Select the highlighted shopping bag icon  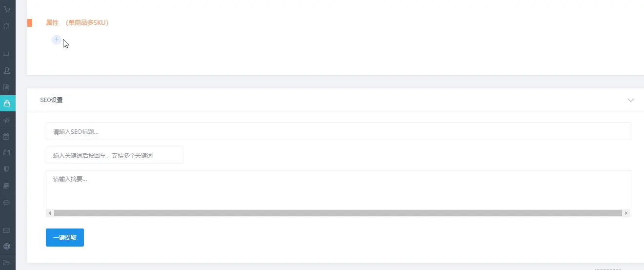pyautogui.click(x=7, y=104)
